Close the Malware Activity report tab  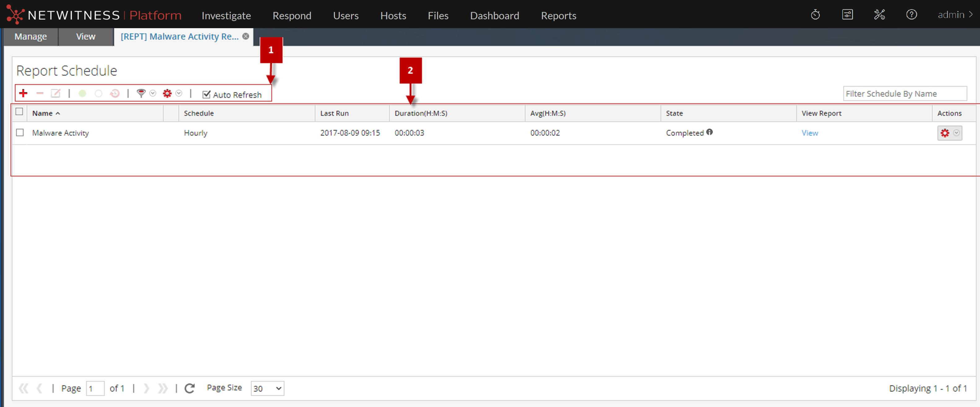tap(246, 36)
